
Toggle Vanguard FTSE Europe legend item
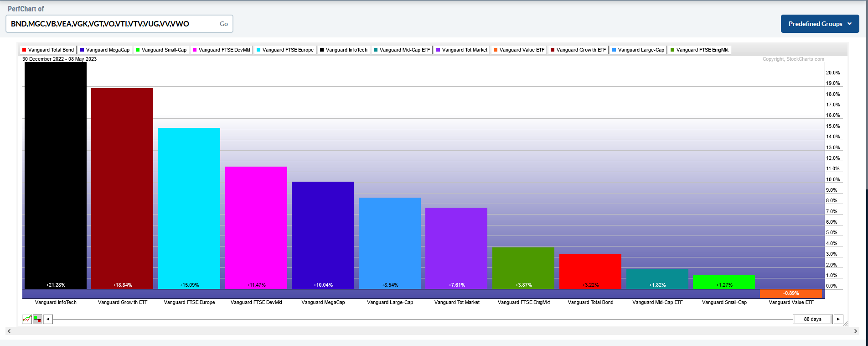285,50
